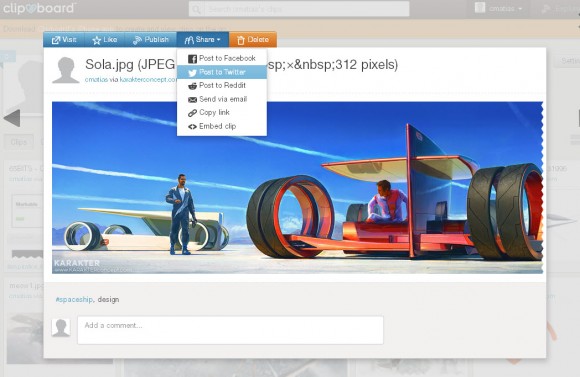The image size is (580, 377).
Task: Click the envelope icon for email sharing
Action: click(192, 100)
